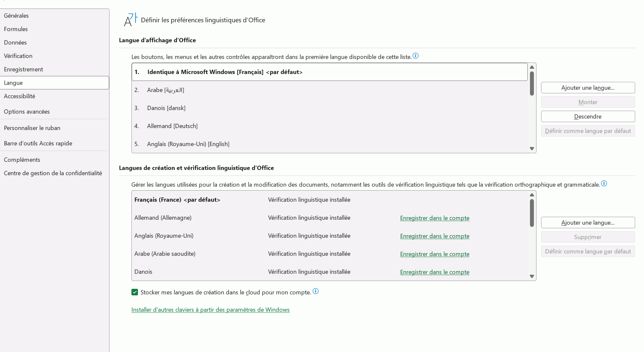
Task: Select Arabe in display language list
Action: (x=329, y=90)
